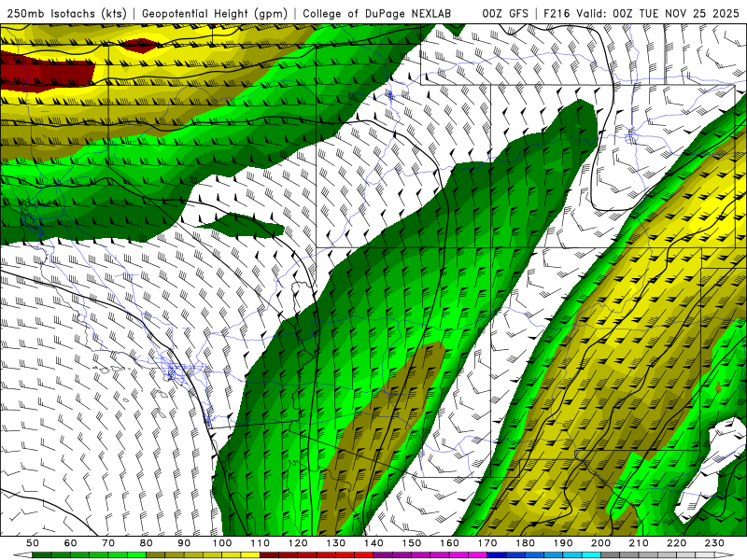Click the '90' label on the color scale
The height and width of the screenshot is (560, 747).
[x=184, y=543]
